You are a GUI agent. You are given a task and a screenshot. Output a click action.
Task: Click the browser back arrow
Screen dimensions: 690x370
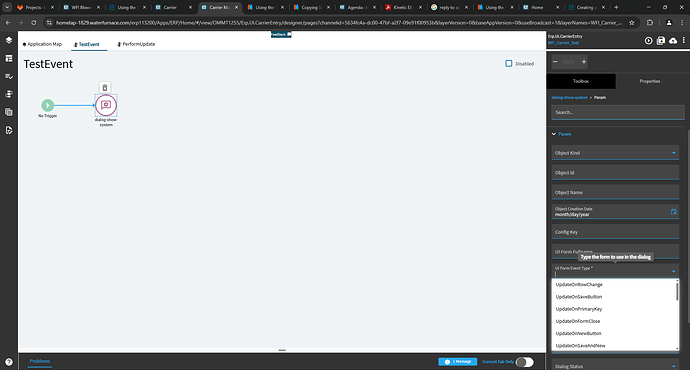point(8,22)
